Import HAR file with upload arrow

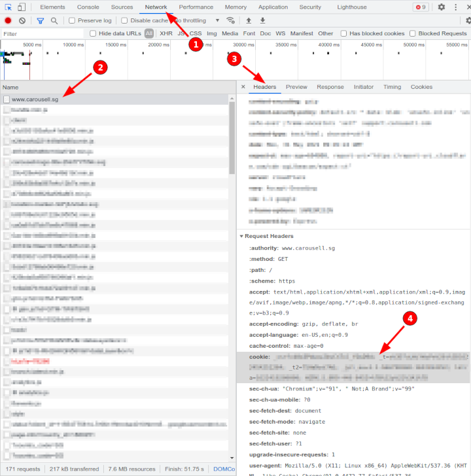pos(249,20)
